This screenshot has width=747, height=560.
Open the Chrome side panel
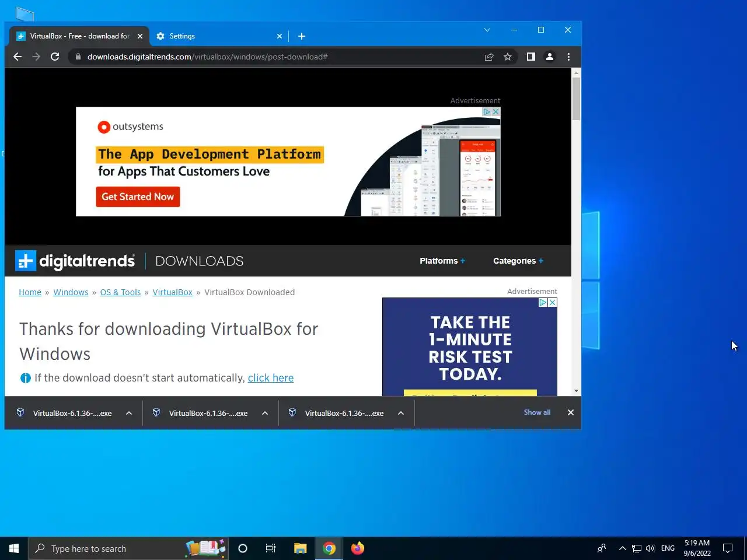(x=530, y=57)
